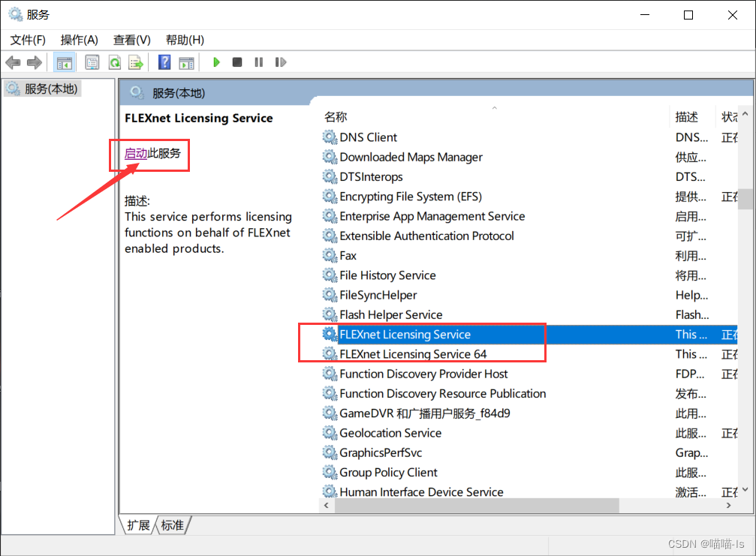Click the gear icon of Downloaded Maps Manager

click(x=330, y=157)
